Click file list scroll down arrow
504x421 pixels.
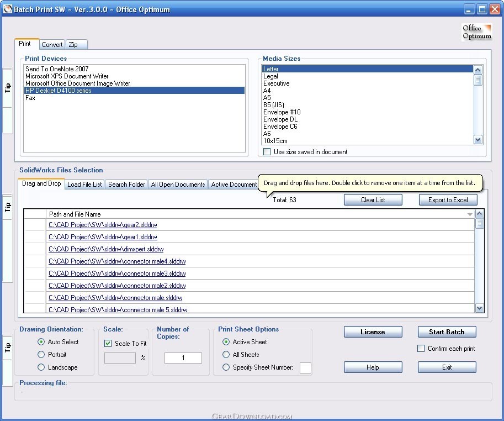[x=479, y=308]
